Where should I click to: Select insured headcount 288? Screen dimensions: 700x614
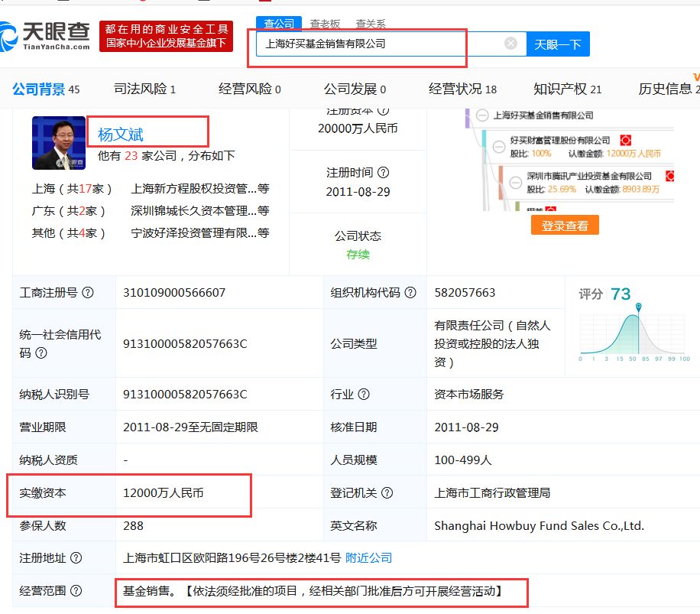click(x=133, y=525)
